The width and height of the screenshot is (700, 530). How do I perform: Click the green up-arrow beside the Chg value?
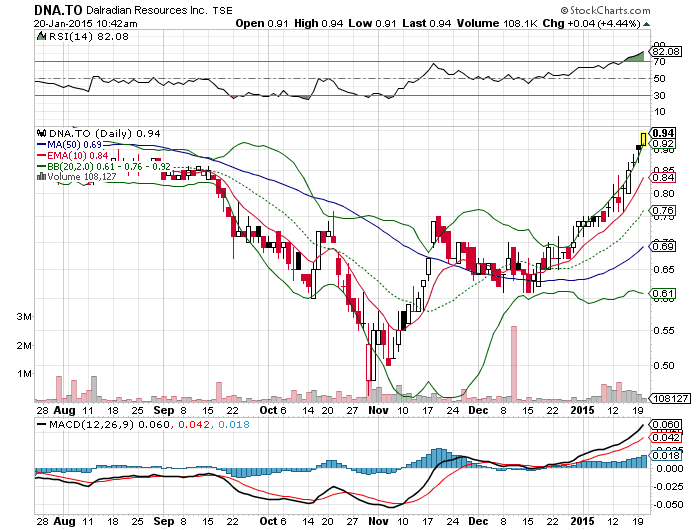click(x=646, y=24)
